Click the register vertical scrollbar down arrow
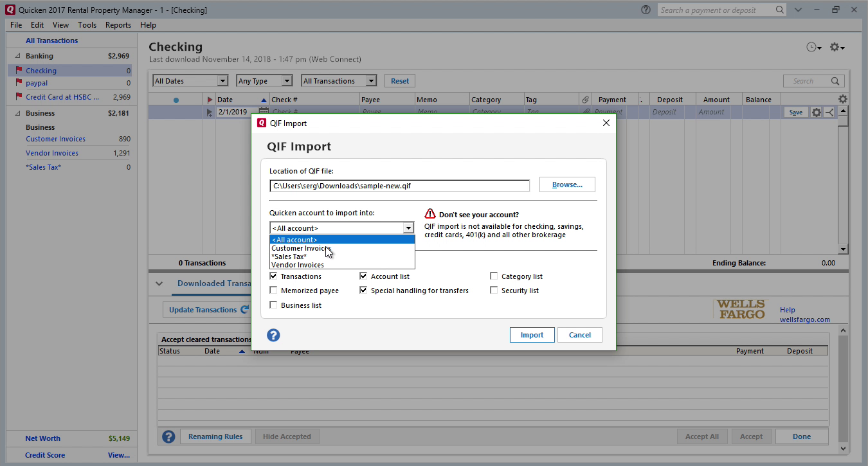 (x=843, y=249)
